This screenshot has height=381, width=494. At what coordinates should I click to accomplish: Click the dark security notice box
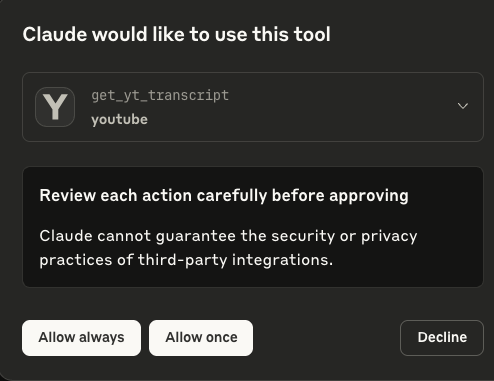click(253, 227)
